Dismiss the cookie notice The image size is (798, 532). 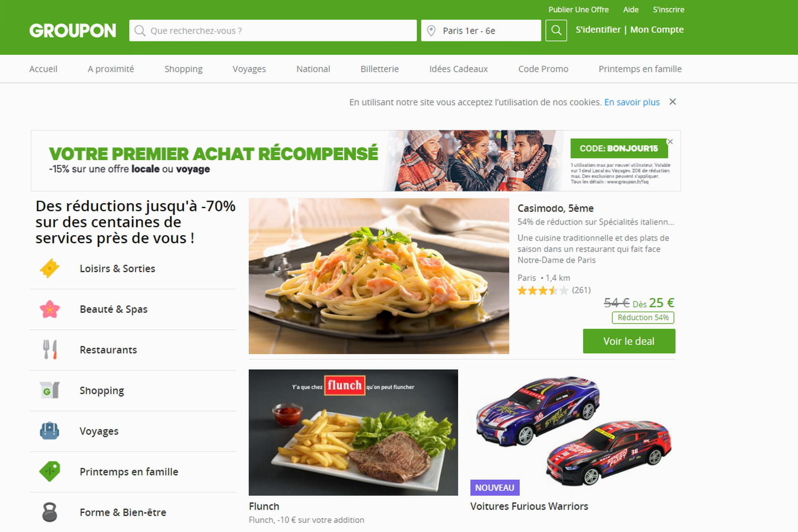pyautogui.click(x=672, y=102)
